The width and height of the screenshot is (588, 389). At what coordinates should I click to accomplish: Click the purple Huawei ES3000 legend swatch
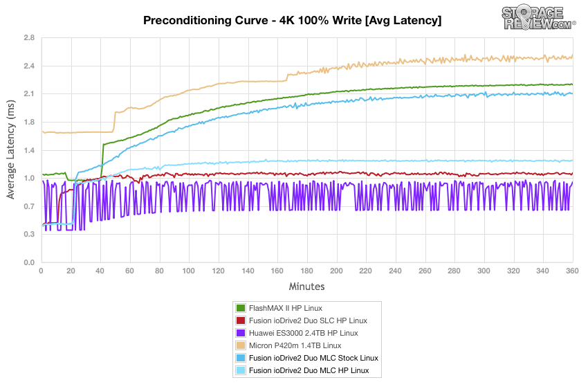tap(240, 333)
